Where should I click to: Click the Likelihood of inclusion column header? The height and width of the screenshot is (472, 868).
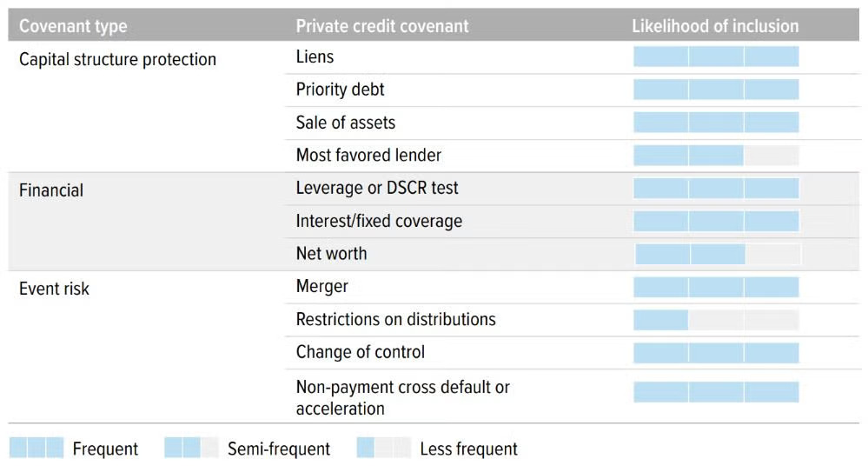[714, 26]
